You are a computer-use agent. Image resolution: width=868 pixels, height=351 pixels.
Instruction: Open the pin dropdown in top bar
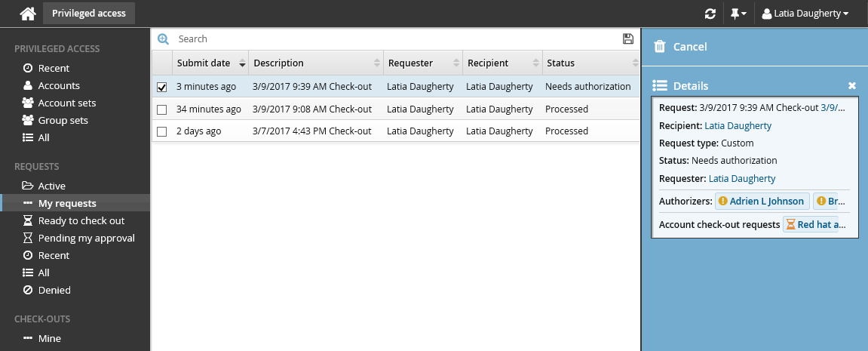(738, 14)
